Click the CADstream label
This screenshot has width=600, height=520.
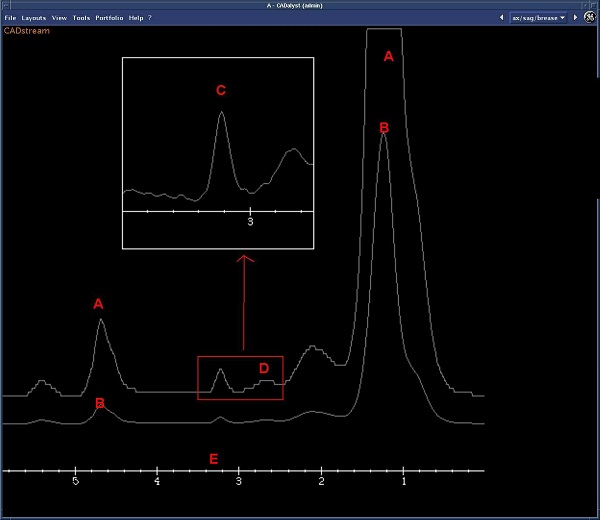(25, 31)
